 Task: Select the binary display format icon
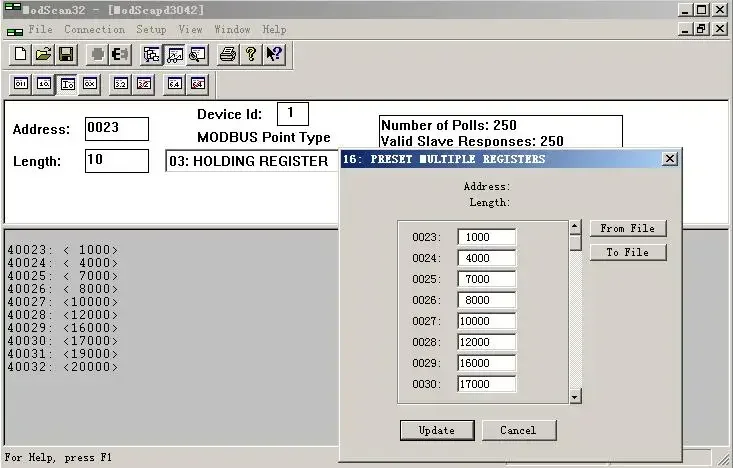(20, 84)
